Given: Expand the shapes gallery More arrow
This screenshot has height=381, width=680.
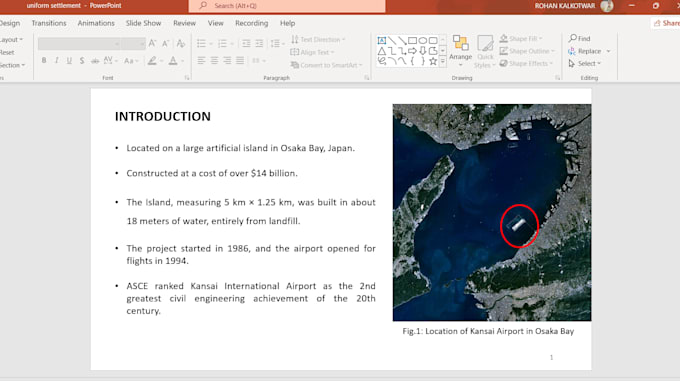Looking at the screenshot, I should (443, 62).
